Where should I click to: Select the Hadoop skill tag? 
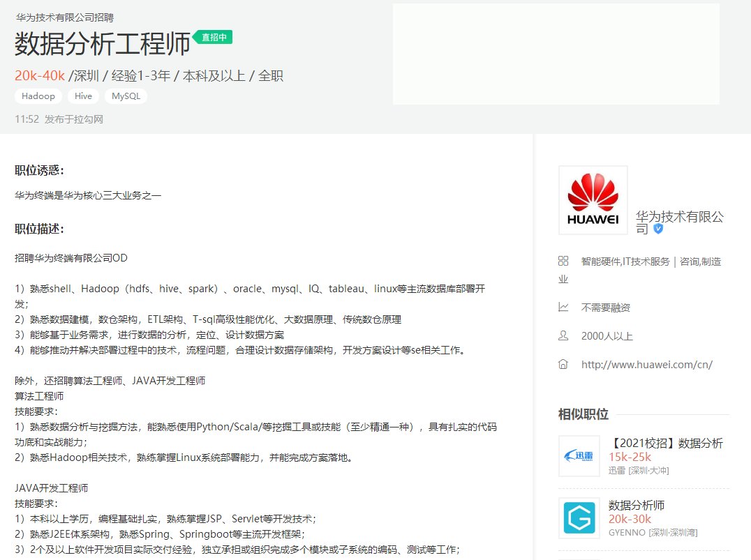[x=38, y=96]
